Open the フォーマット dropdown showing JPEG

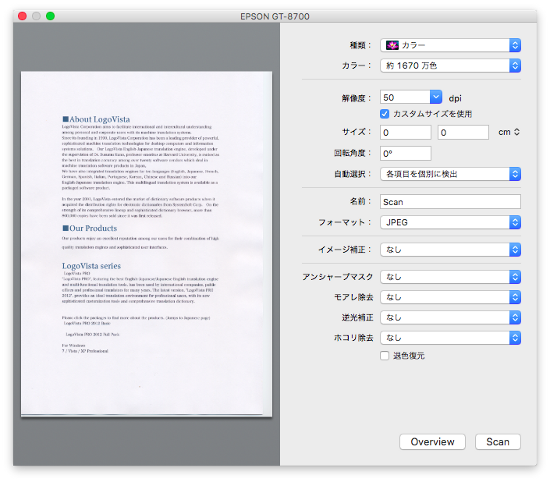(450, 222)
